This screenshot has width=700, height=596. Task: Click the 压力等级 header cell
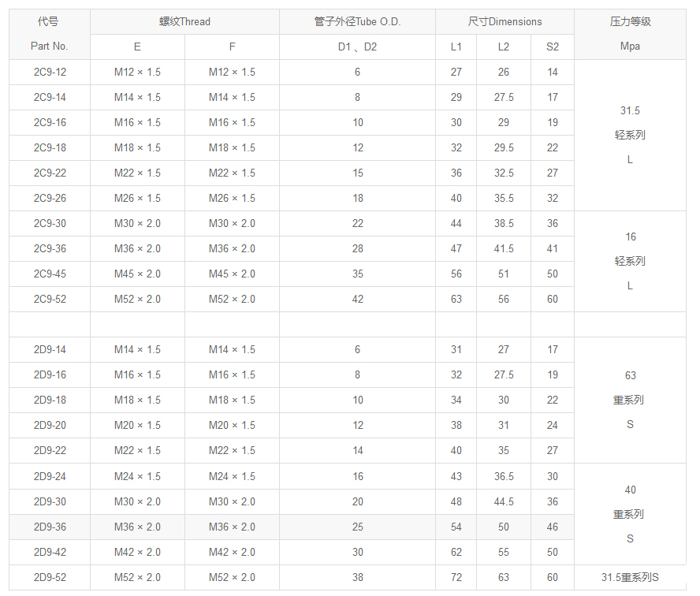630,22
